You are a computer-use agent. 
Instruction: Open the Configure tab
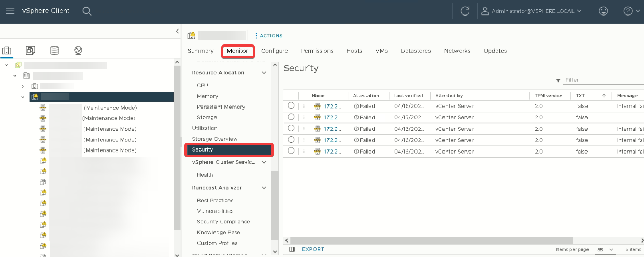coord(274,51)
